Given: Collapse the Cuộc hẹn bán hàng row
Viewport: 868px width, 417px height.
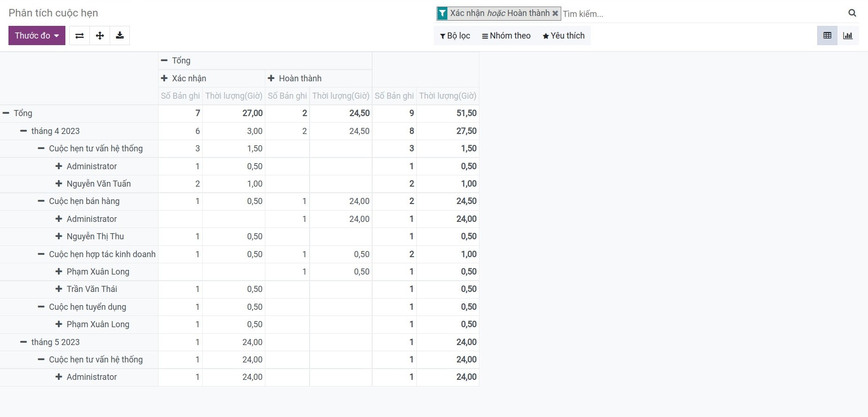Looking at the screenshot, I should coord(79,201).
